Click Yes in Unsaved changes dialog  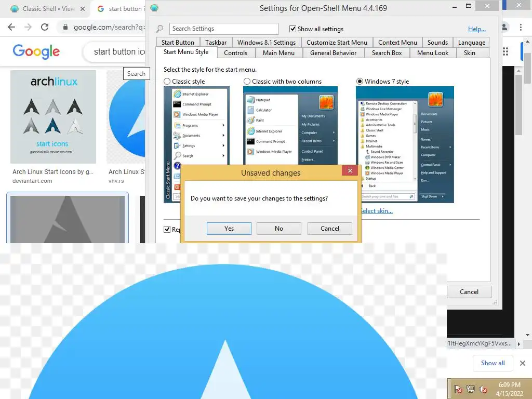pyautogui.click(x=229, y=229)
